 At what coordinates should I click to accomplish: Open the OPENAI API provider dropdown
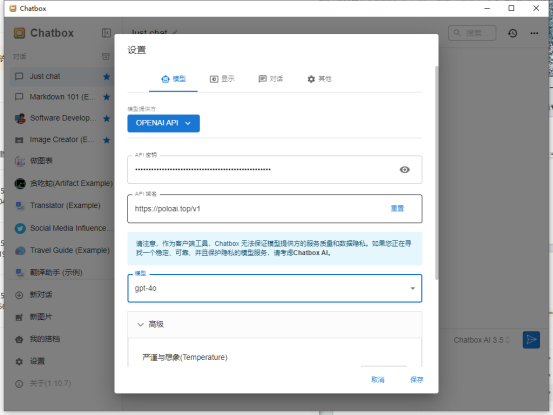tap(163, 123)
